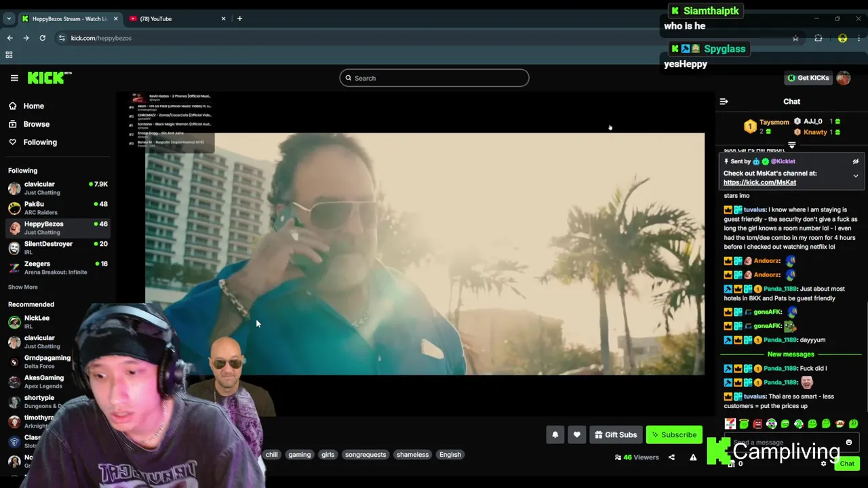Screen dimensions: 868x488
Task: Click the KICK logo
Action: point(50,78)
